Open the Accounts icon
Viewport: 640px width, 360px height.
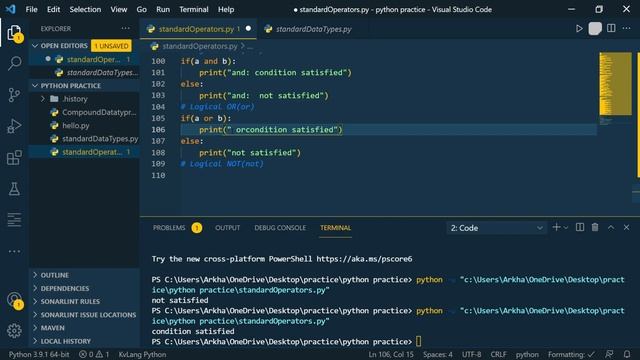14,300
